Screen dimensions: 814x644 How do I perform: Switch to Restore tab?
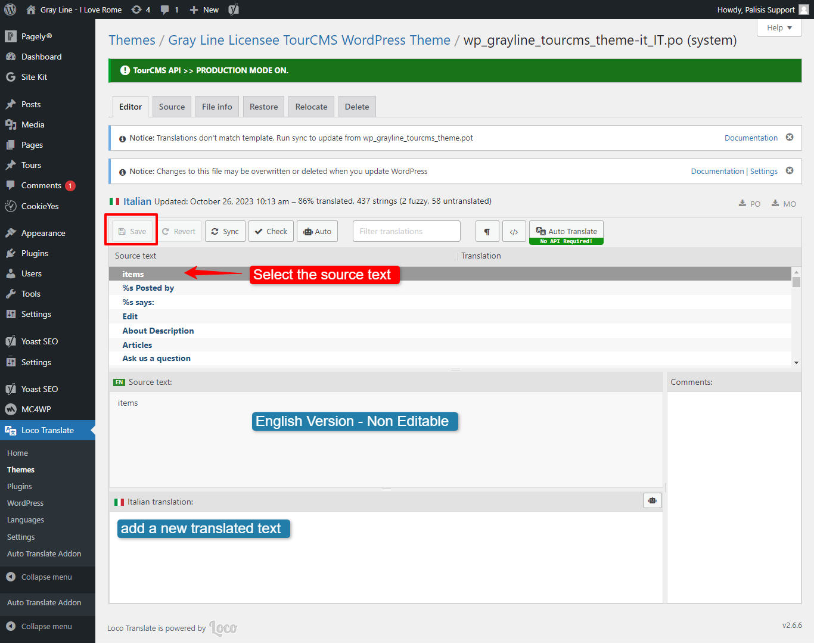pyautogui.click(x=264, y=107)
